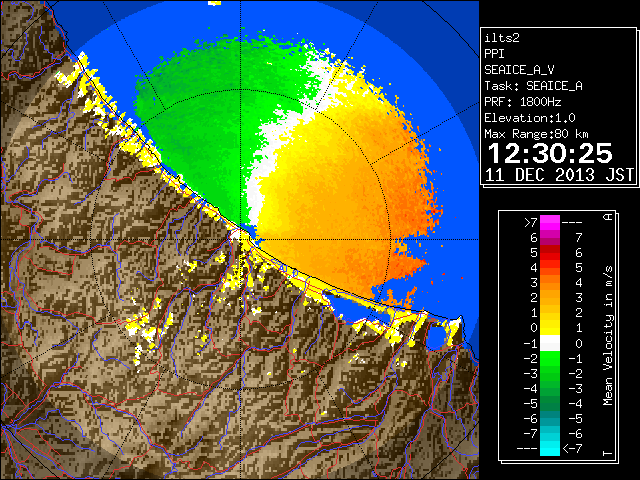Click the white 0 velocity legend swatch

(550, 343)
